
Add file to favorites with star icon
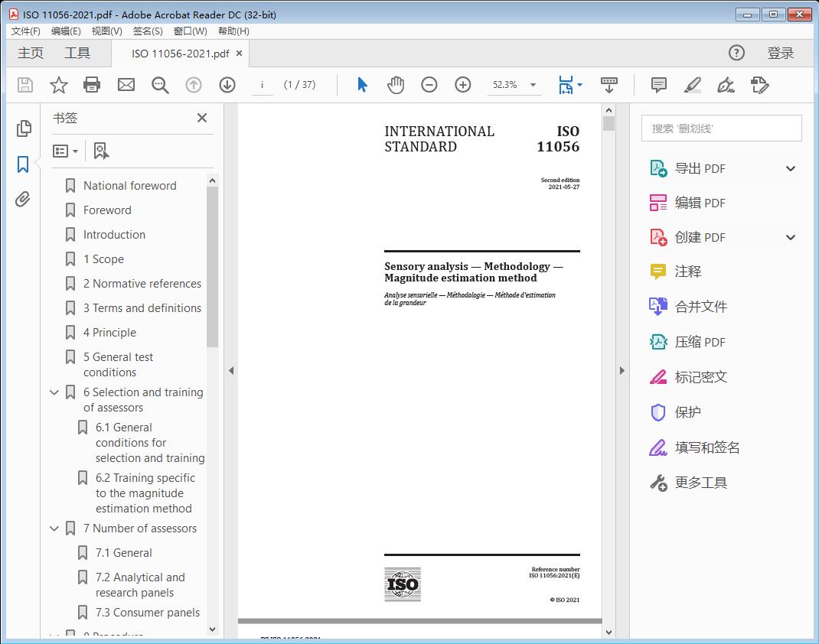tap(58, 85)
